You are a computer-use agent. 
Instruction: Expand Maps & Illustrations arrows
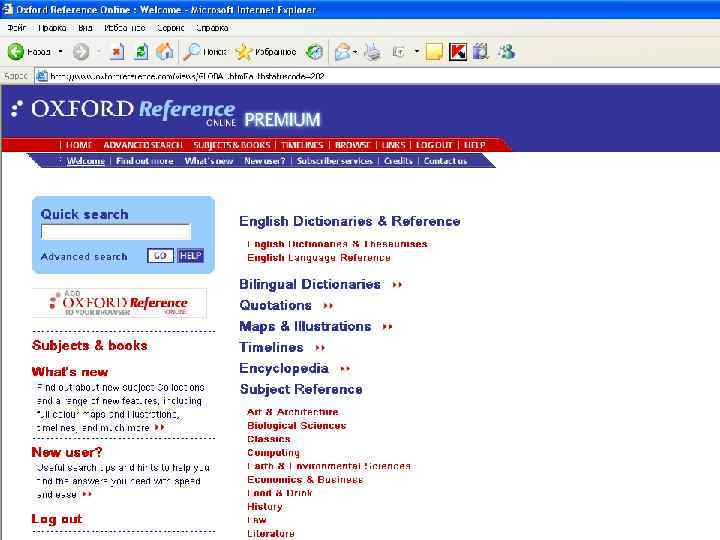387,327
